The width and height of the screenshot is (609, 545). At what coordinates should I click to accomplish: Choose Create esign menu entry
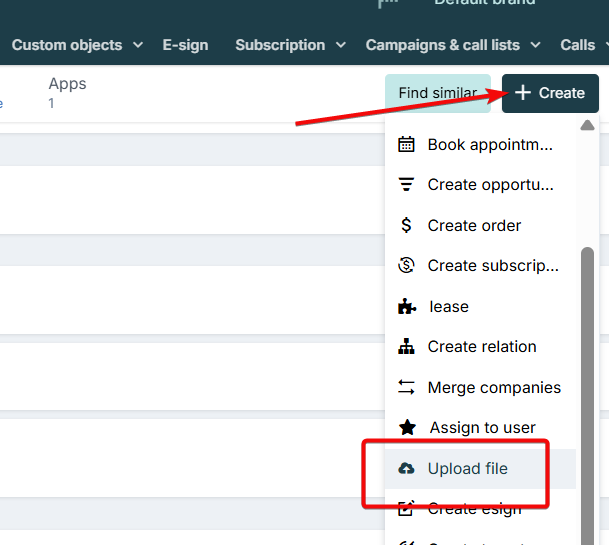coord(480,509)
